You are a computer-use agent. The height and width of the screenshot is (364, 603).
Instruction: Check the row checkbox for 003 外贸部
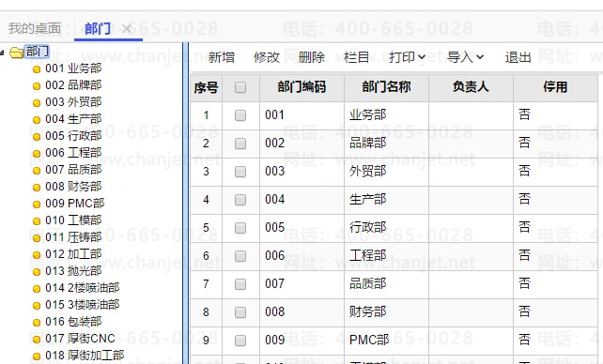[240, 172]
